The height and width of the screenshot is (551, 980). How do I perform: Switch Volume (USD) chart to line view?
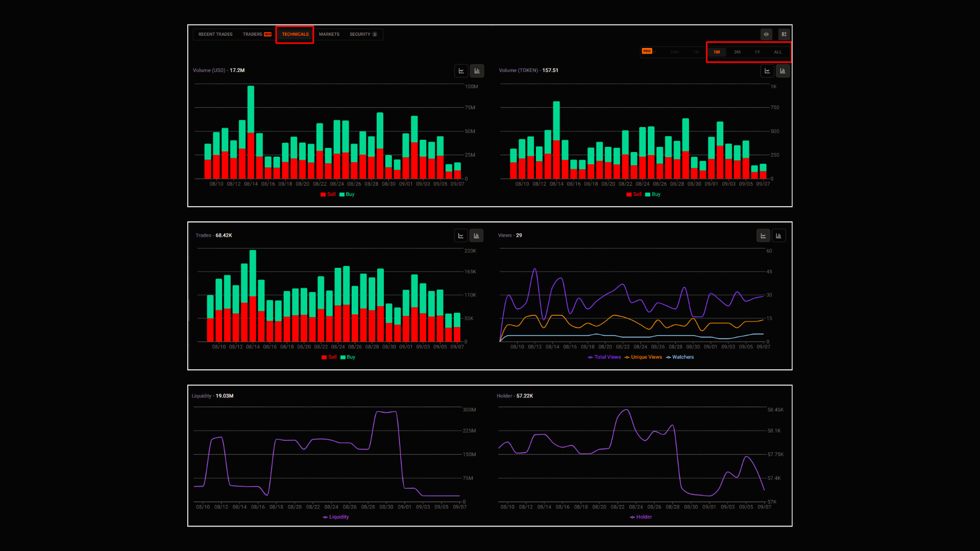point(461,71)
